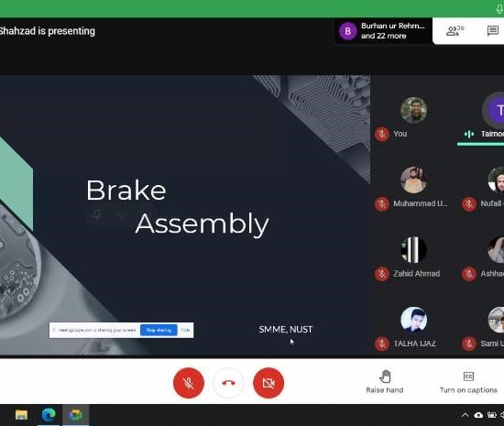This screenshot has height=426, width=504.
Task: Click the Raise hand icon
Action: [385, 377]
